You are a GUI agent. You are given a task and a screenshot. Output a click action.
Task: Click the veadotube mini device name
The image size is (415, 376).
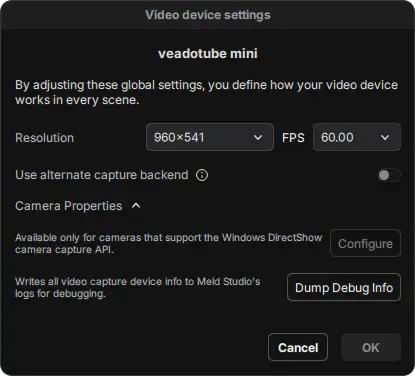208,54
